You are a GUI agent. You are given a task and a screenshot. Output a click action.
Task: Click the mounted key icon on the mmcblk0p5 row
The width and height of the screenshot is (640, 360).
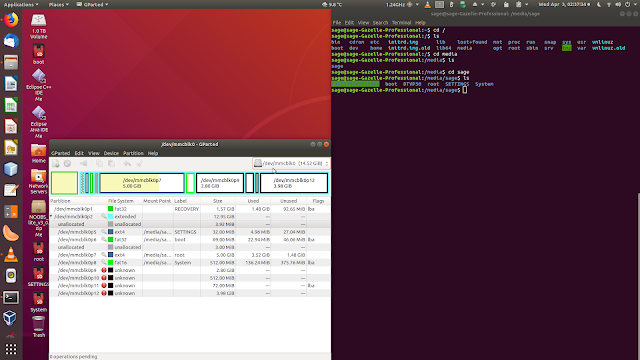104,232
